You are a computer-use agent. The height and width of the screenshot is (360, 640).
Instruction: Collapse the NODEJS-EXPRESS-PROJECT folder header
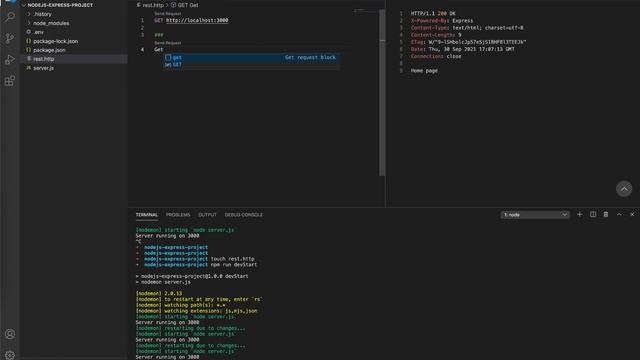coord(60,5)
